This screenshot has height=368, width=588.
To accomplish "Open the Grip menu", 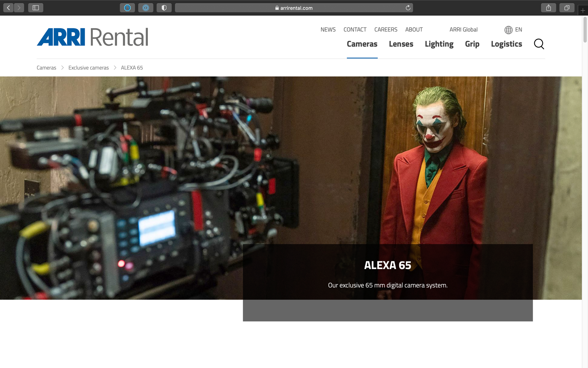I will coord(472,44).
